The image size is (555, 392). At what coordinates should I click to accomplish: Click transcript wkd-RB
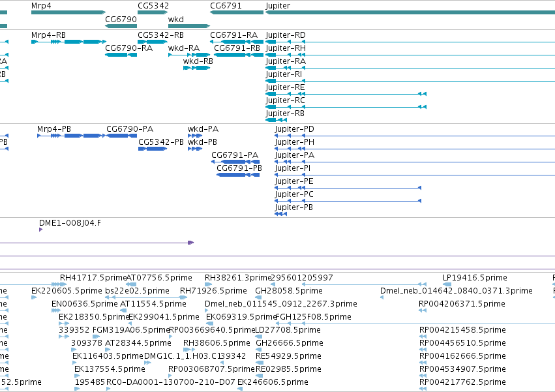198,61
